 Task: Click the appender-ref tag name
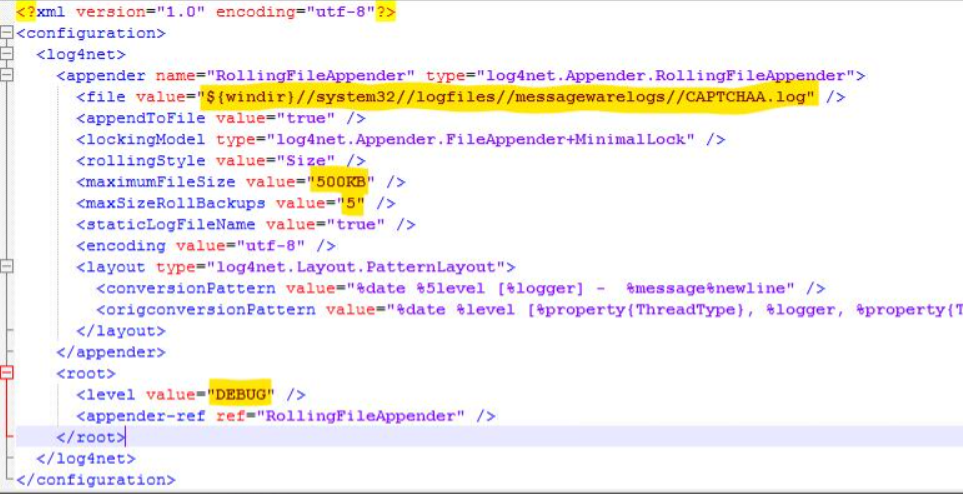[146, 416]
